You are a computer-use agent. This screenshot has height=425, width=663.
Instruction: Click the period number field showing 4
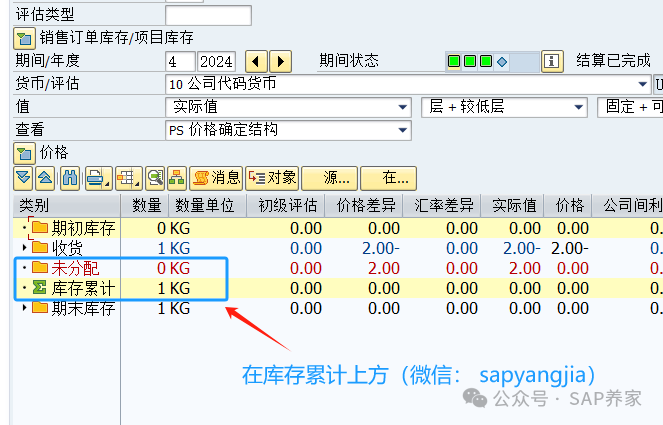click(180, 62)
